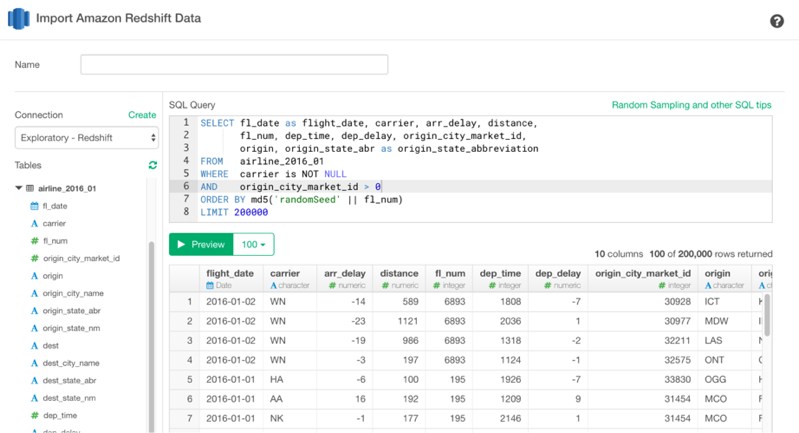
Task: Click into the Name input field
Action: coord(234,65)
